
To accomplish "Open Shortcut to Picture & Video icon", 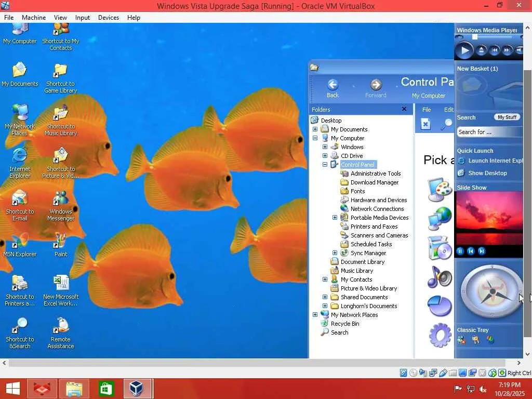I will [61, 163].
